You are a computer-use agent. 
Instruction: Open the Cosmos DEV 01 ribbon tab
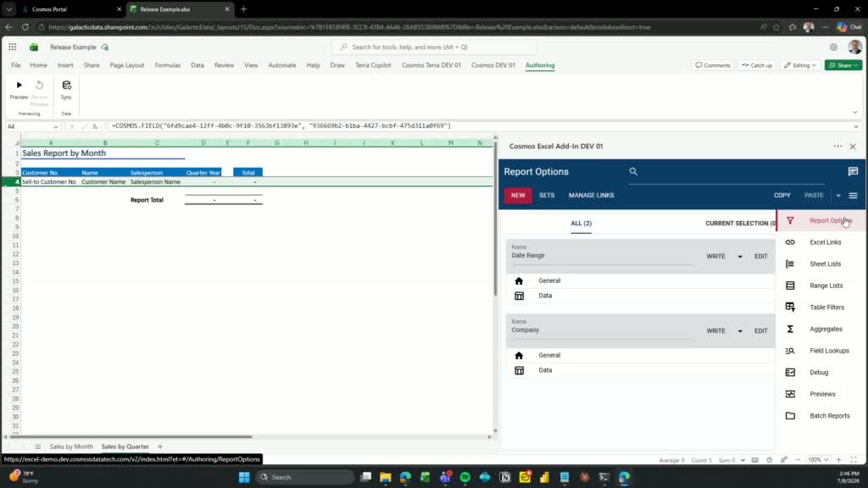coord(493,65)
